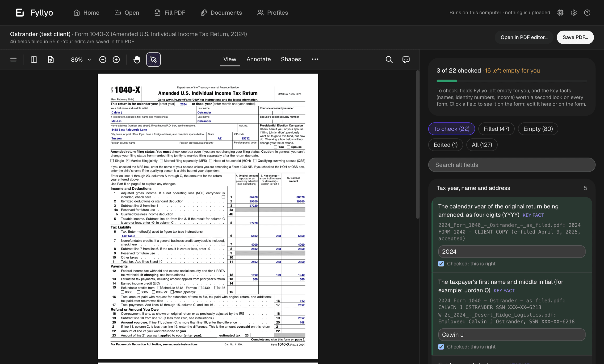The height and width of the screenshot is (364, 604).
Task: Show the Empty (80) fields filter
Action: coord(538,129)
